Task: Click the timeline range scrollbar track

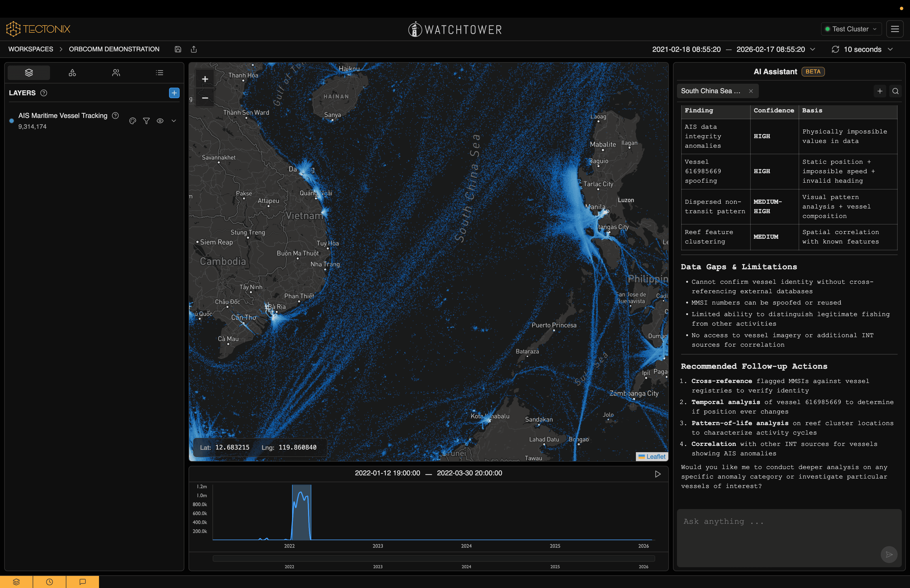Action: click(433, 559)
